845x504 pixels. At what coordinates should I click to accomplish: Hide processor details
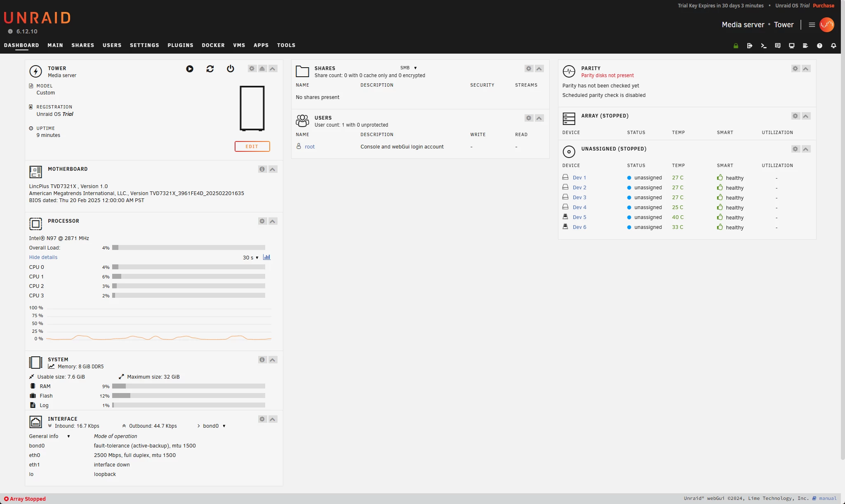(x=43, y=257)
